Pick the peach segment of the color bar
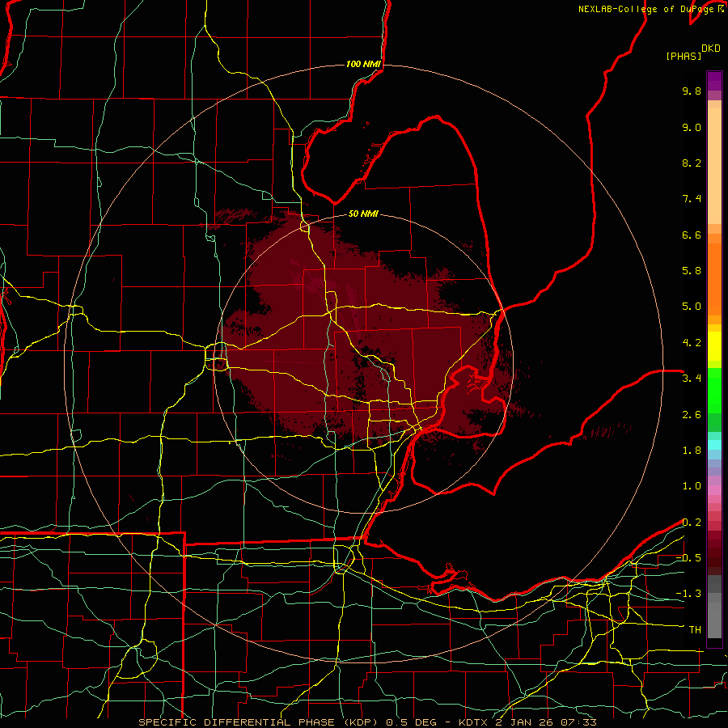 pyautogui.click(x=714, y=166)
